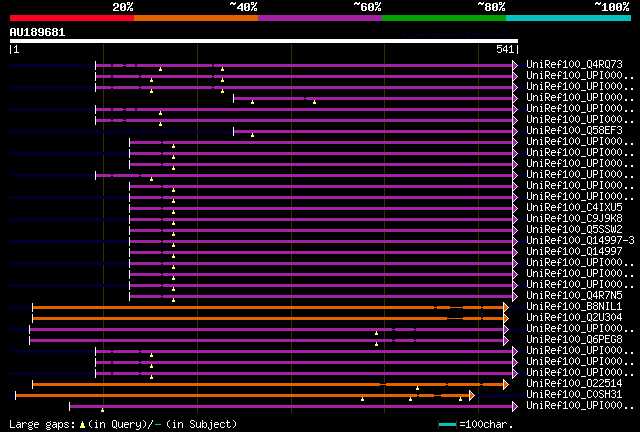Click the red 20% identity legend segment
Image resolution: width=640 pixels, height=432 pixels.
(72, 18)
